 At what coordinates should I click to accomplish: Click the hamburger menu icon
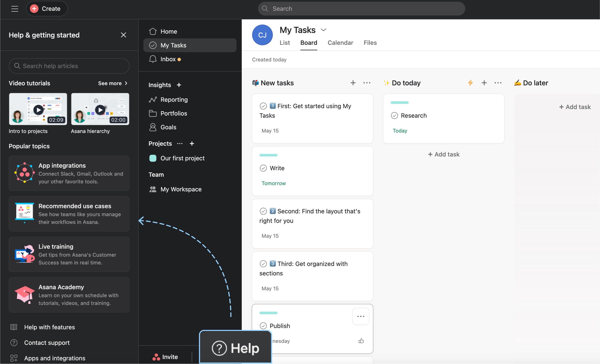(15, 9)
